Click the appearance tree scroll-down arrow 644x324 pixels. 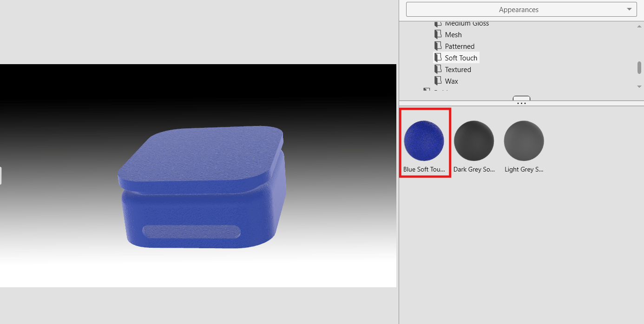click(639, 86)
